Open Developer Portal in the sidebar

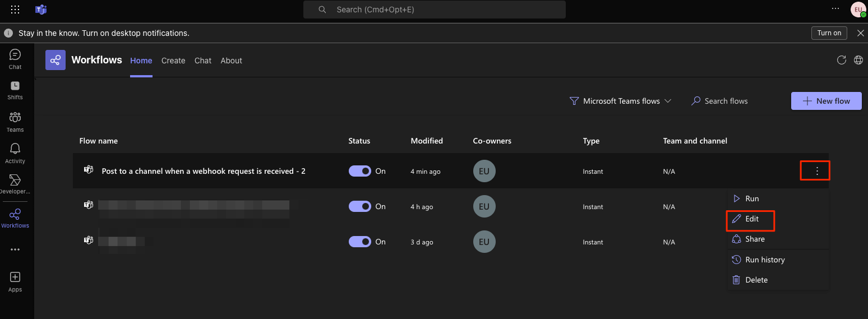click(x=15, y=184)
